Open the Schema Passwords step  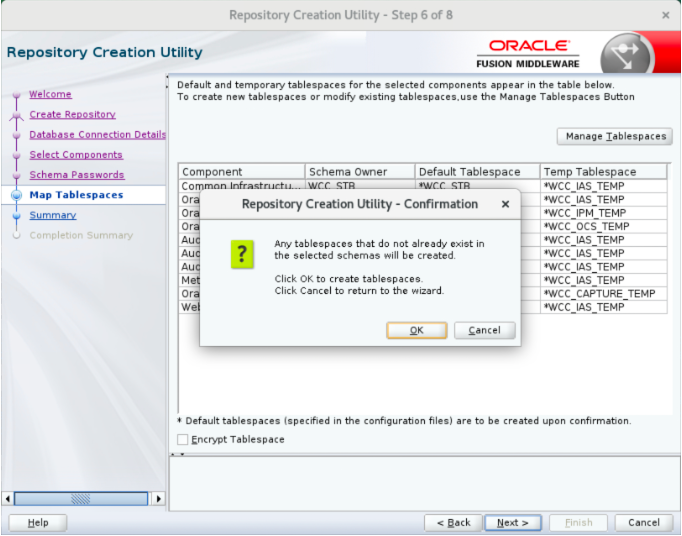(x=77, y=174)
